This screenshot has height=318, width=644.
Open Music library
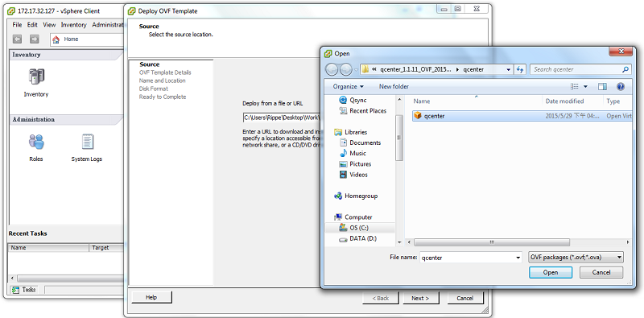(353, 153)
